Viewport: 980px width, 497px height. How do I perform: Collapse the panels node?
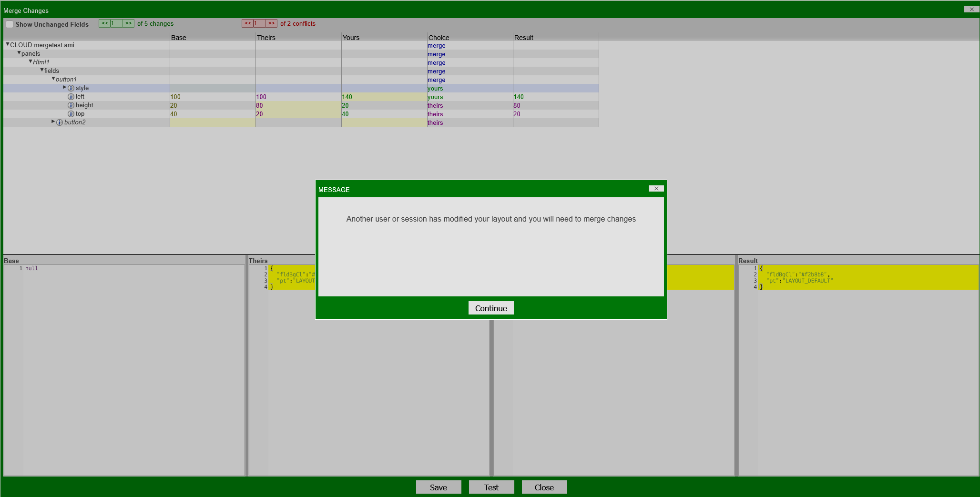click(19, 53)
